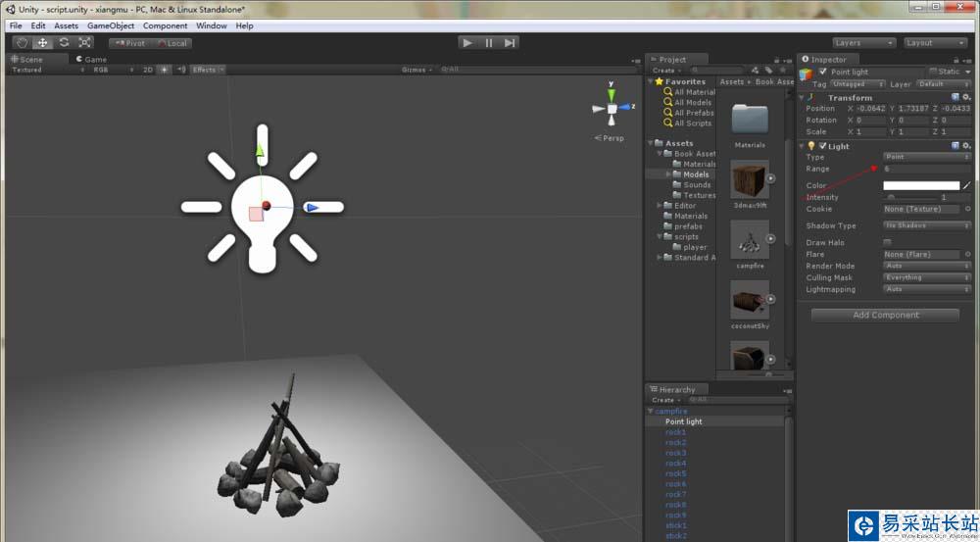Expand the Editor folder
This screenshot has height=542, width=980.
[x=659, y=205]
